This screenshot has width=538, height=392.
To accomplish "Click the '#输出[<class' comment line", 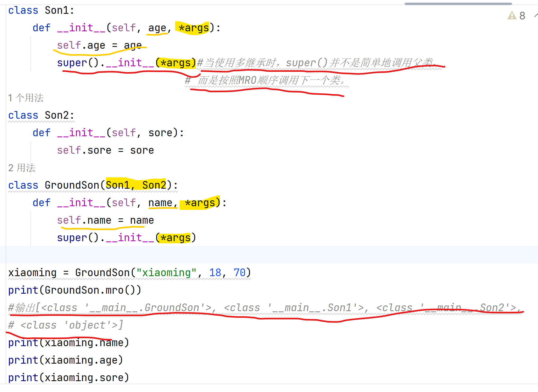I will point(265,308).
